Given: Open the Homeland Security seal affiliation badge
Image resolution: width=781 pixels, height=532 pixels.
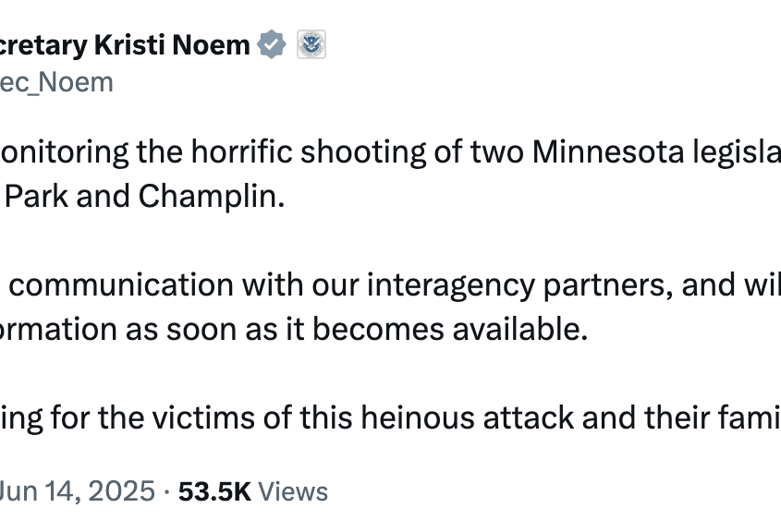Looking at the screenshot, I should point(311,44).
